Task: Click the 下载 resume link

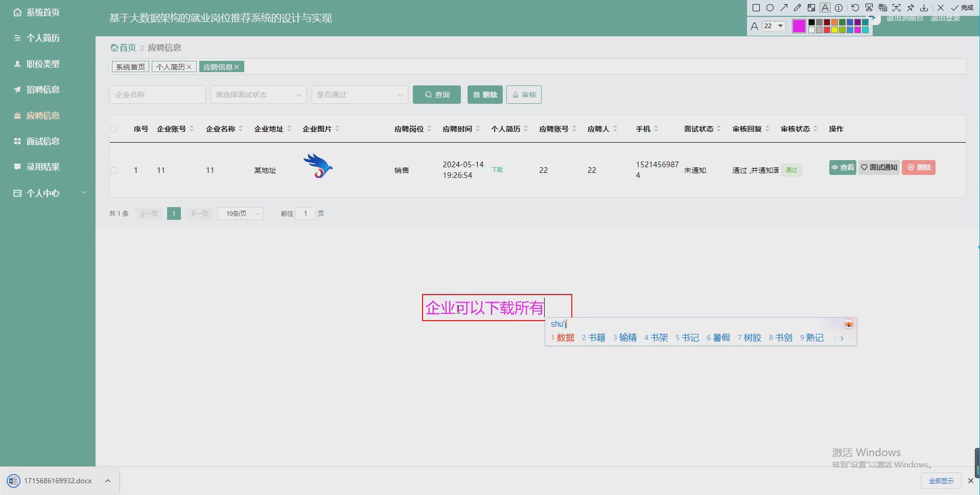Action: click(497, 170)
